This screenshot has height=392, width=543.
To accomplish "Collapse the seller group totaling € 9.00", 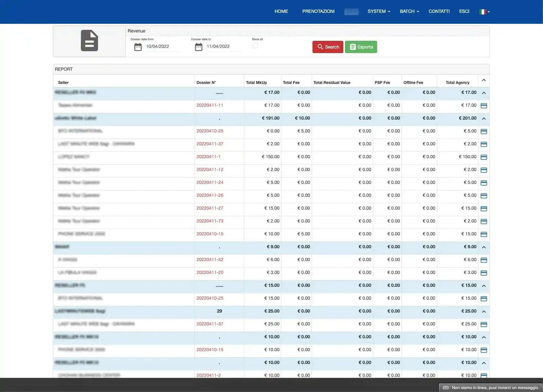I will coord(484,247).
